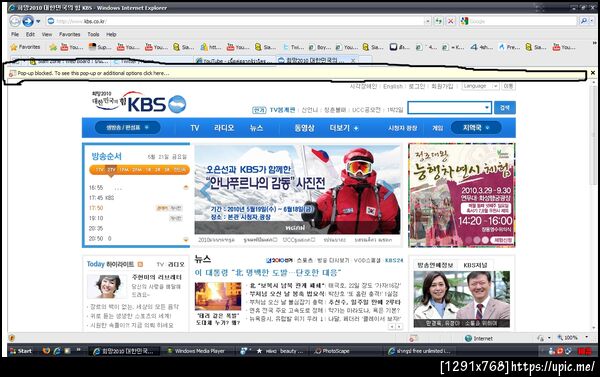This screenshot has width=600, height=377.
Task: Click the orange channel selector bar
Action: tap(139, 170)
